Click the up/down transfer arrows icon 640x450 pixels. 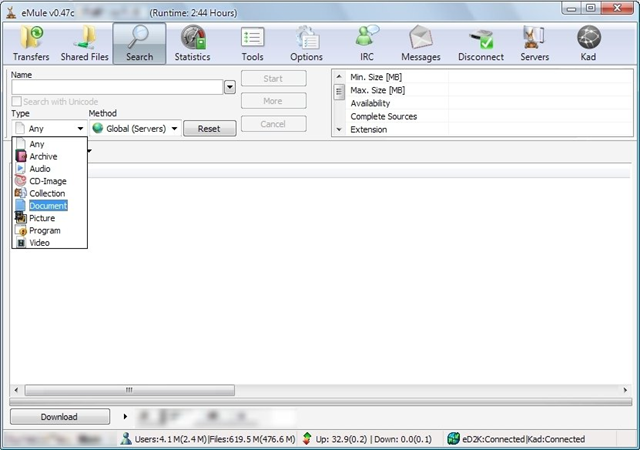point(307,439)
